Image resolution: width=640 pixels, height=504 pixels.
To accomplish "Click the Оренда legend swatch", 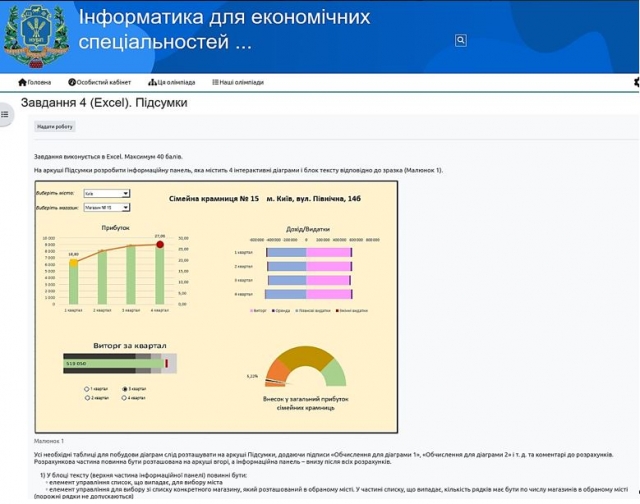I will pyautogui.click(x=273, y=311).
